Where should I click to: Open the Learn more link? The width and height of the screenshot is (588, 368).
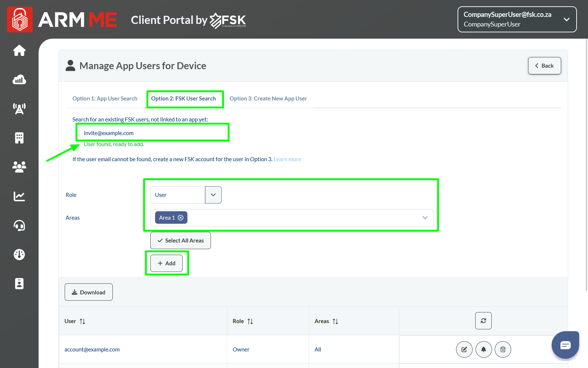[x=287, y=159]
